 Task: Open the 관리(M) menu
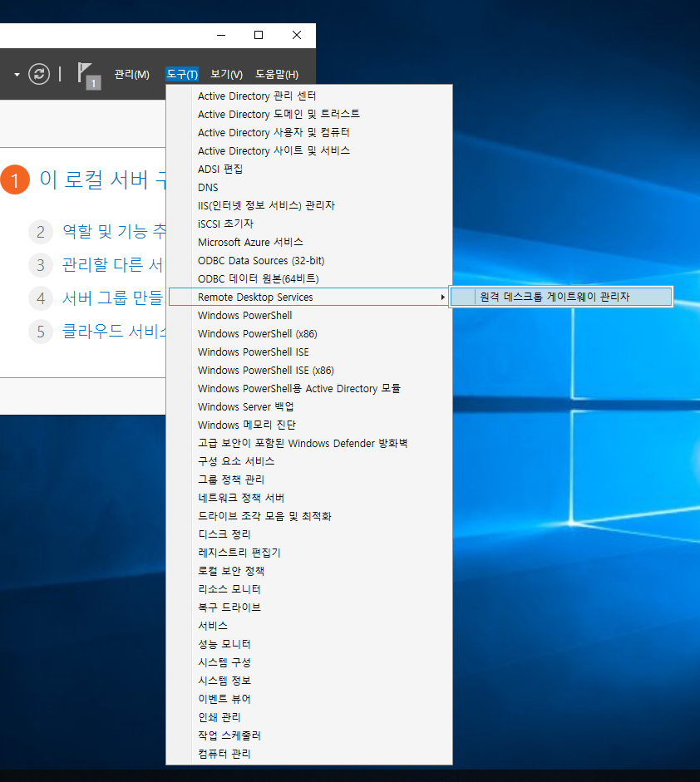131,74
